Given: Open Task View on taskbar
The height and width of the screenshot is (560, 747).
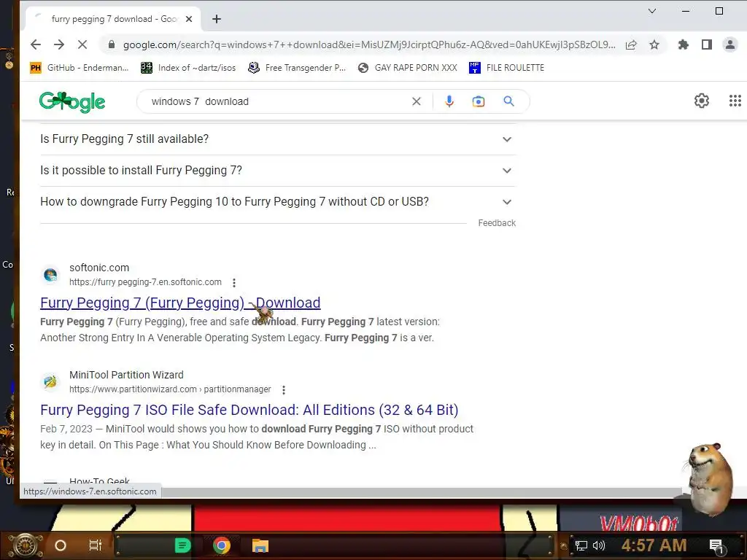Looking at the screenshot, I should pyautogui.click(x=96, y=545).
